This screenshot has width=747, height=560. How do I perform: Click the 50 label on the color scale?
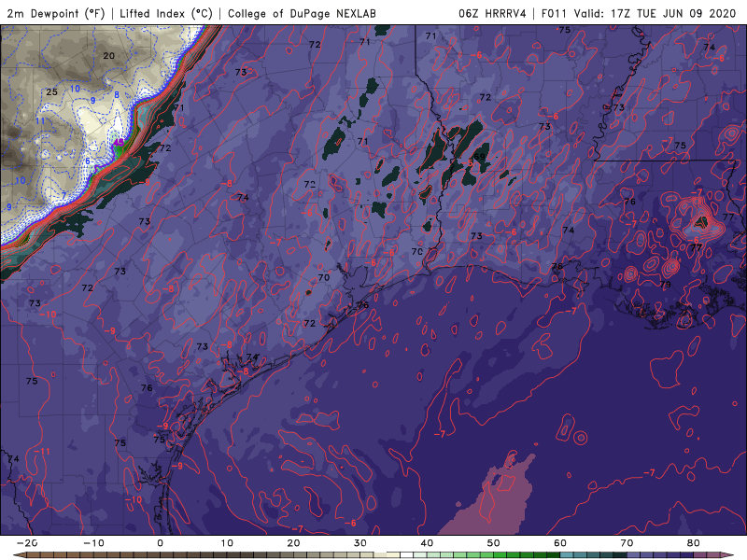click(x=494, y=543)
